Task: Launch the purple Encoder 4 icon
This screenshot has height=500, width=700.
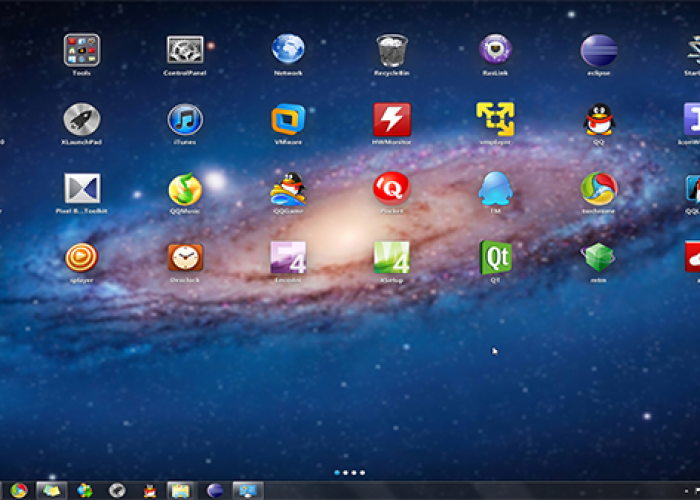Action: coord(288,258)
